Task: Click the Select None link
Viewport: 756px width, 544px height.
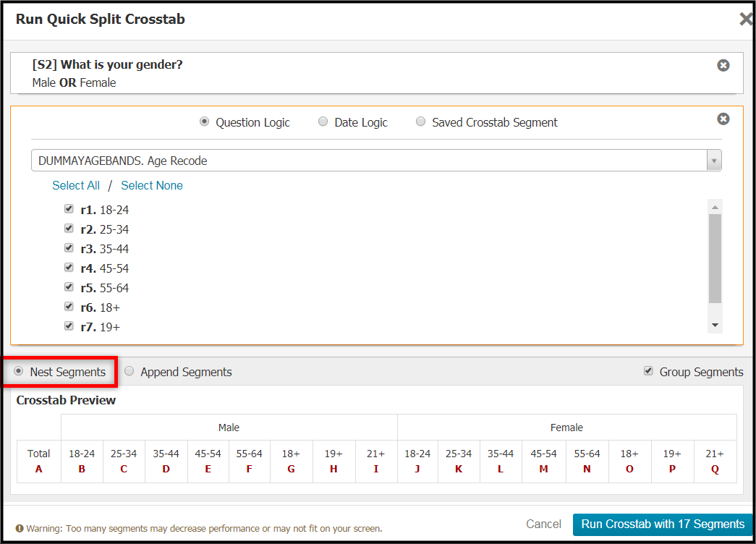Action: coord(152,186)
